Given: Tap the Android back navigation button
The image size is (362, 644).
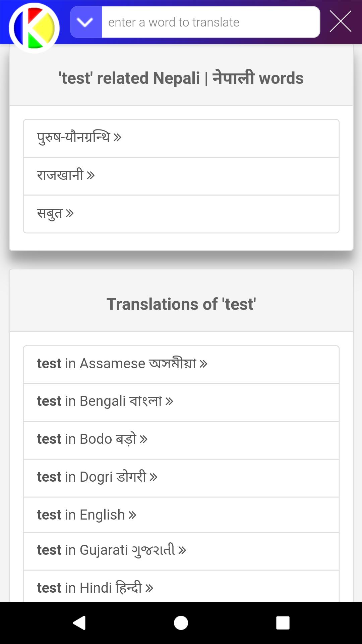Looking at the screenshot, I should tap(79, 623).
